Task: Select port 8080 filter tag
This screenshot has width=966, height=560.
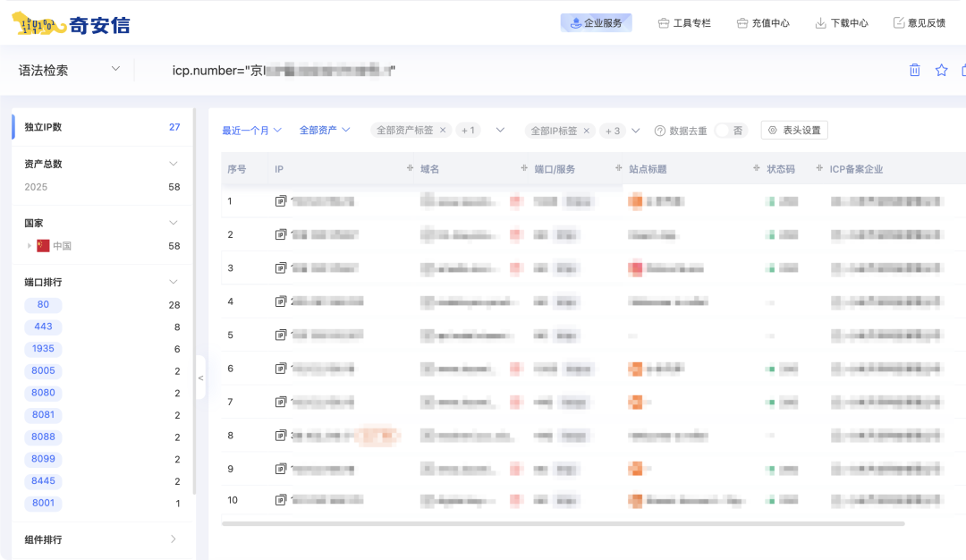Action: tap(43, 393)
